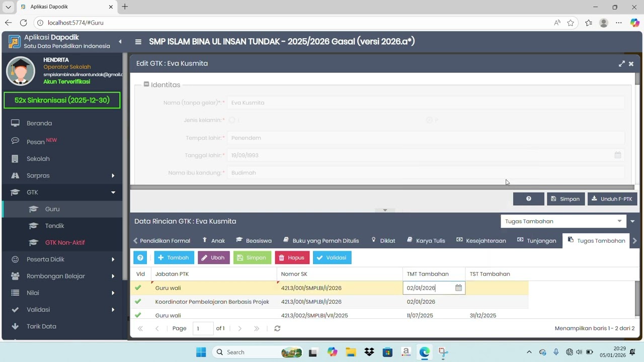The width and height of the screenshot is (644, 362).
Task: Click the Ubah button
Action: (x=214, y=257)
